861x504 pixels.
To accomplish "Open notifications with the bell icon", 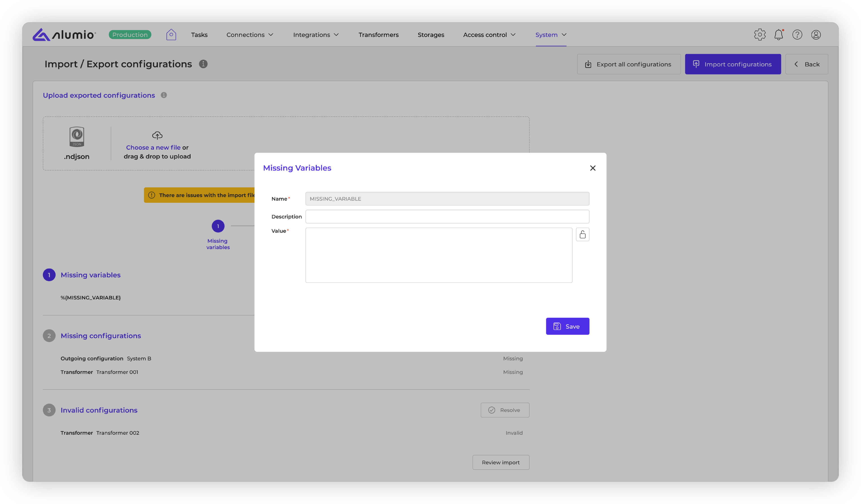I will (778, 35).
